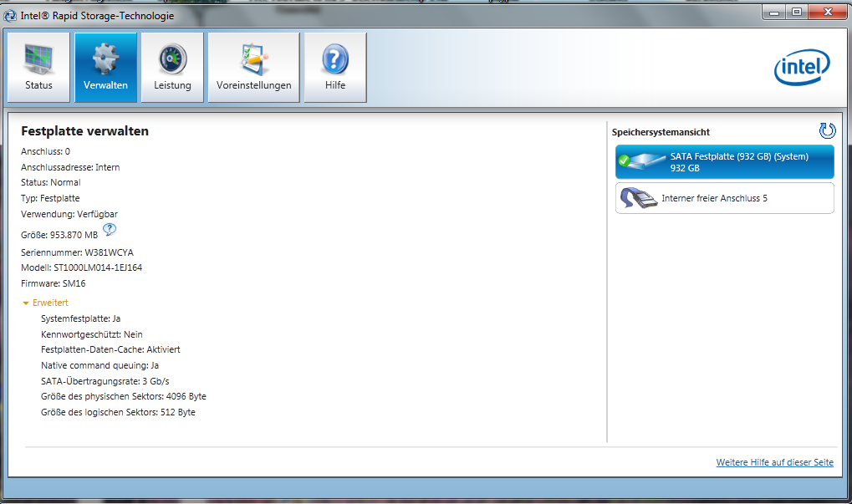Viewport: 852px width, 504px height.
Task: Click the help bubble next to Größe
Action: (x=110, y=230)
